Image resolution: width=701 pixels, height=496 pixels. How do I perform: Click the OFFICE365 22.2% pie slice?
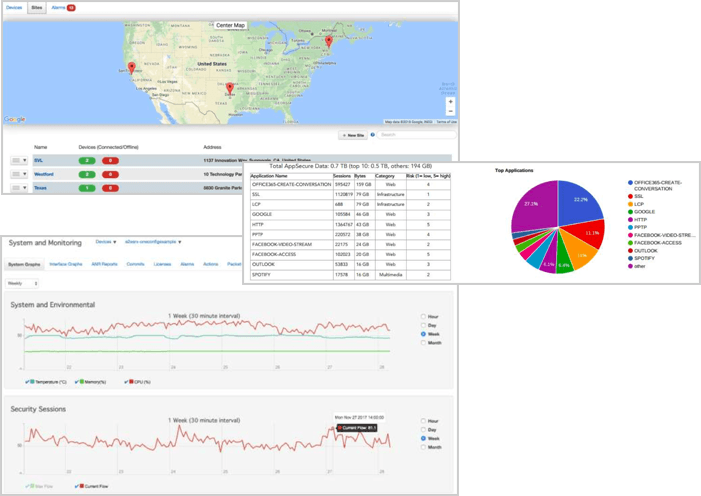point(579,201)
